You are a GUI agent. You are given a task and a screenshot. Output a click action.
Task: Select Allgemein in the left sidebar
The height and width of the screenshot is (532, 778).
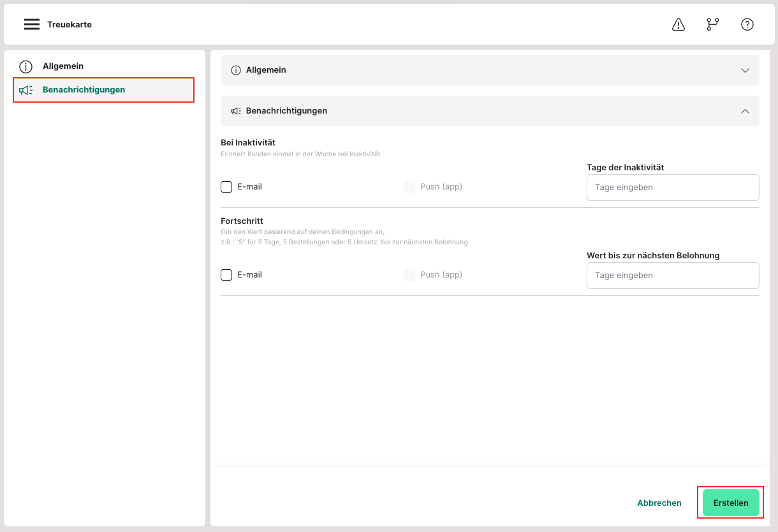tap(63, 66)
